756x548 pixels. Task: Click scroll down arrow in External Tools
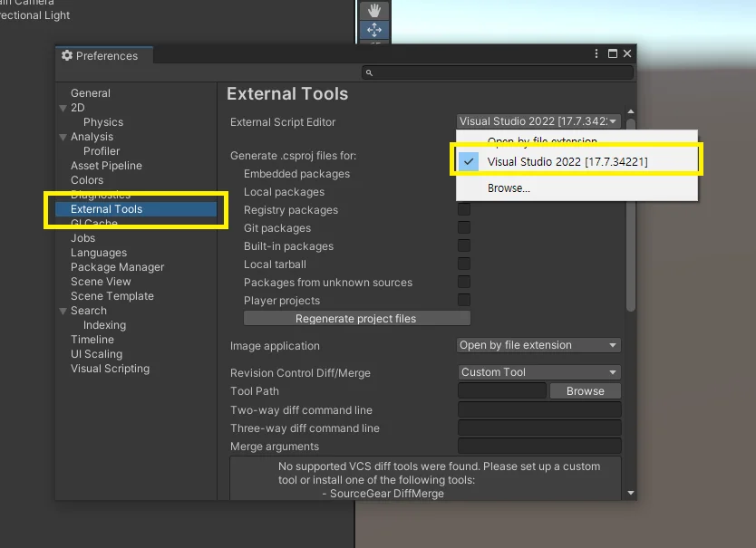pos(631,493)
